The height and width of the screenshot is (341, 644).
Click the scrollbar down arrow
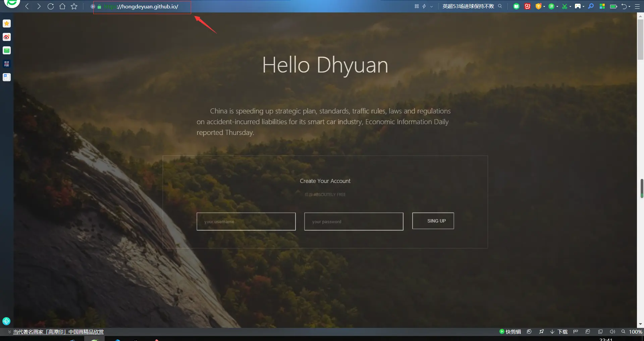coord(640,324)
